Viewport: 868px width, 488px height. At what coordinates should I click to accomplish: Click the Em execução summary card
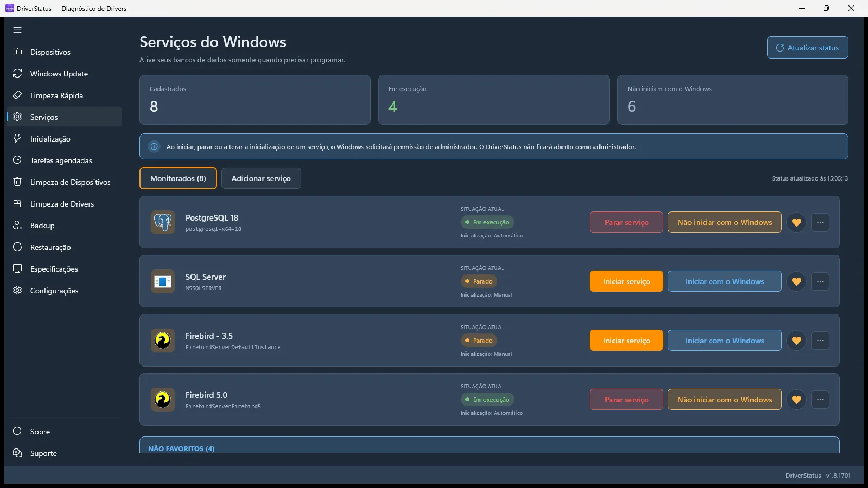[x=494, y=100]
